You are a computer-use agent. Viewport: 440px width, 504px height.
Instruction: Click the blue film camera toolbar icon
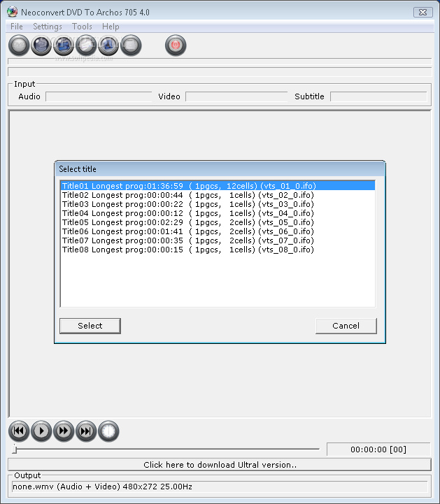click(64, 45)
